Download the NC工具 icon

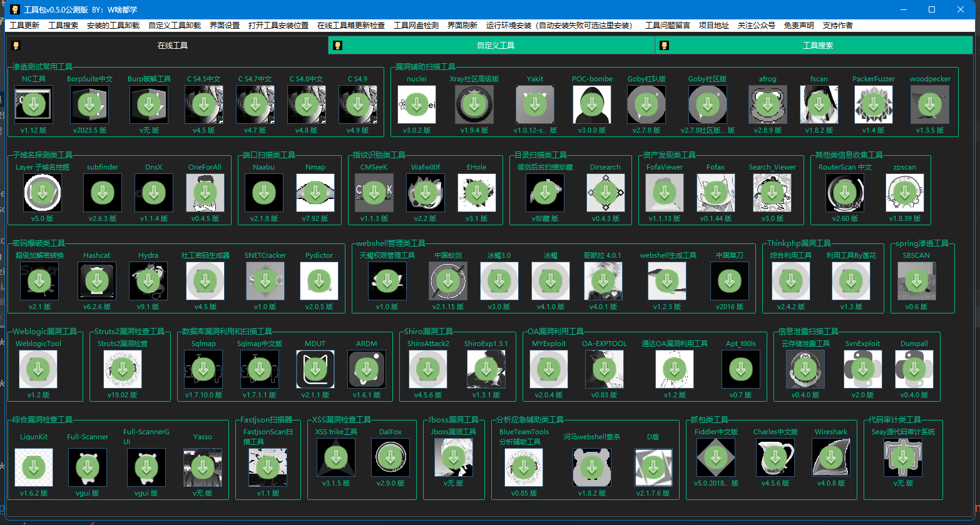click(34, 104)
